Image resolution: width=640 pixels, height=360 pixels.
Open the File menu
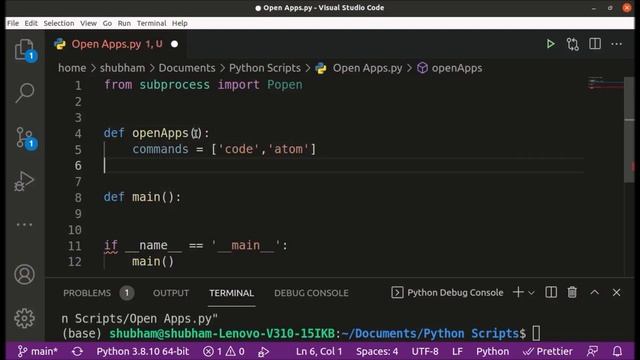[13, 23]
